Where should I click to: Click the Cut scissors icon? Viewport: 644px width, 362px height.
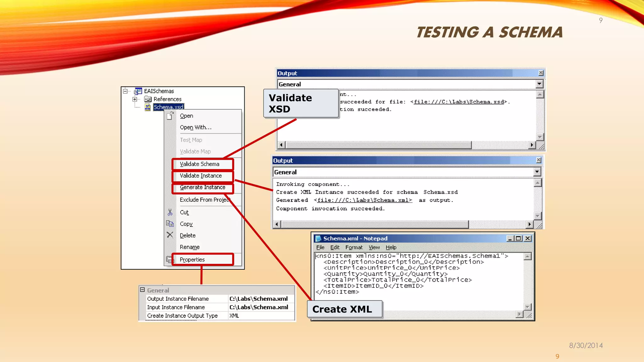(170, 212)
